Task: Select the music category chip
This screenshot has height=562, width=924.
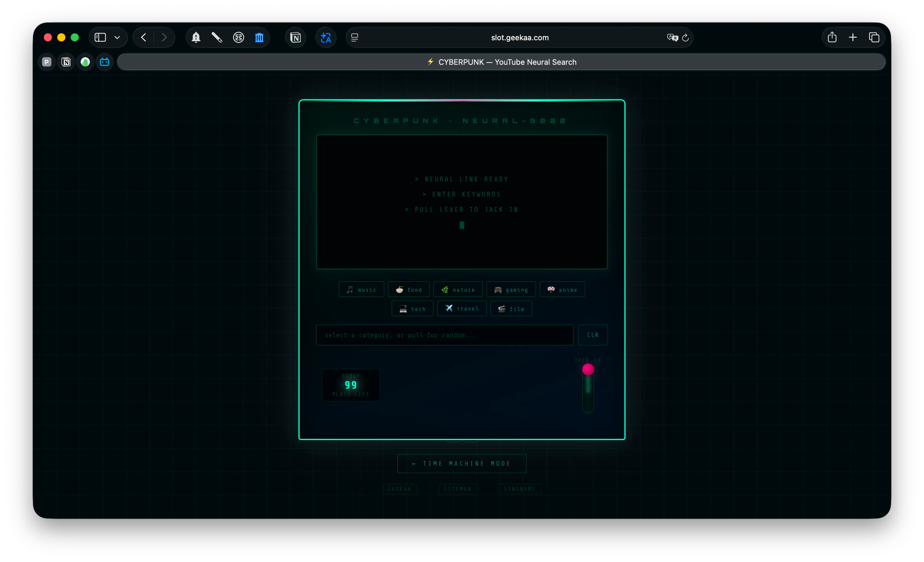Action: pyautogui.click(x=361, y=289)
